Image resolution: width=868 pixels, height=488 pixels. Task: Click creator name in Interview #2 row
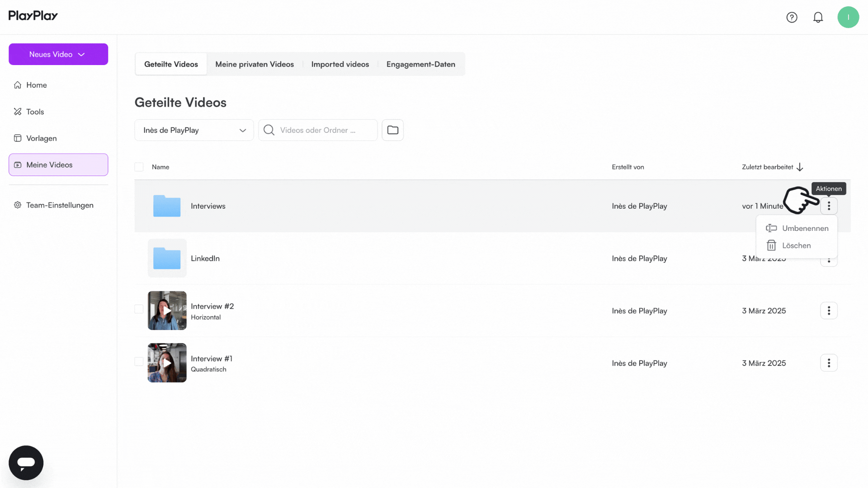640,311
